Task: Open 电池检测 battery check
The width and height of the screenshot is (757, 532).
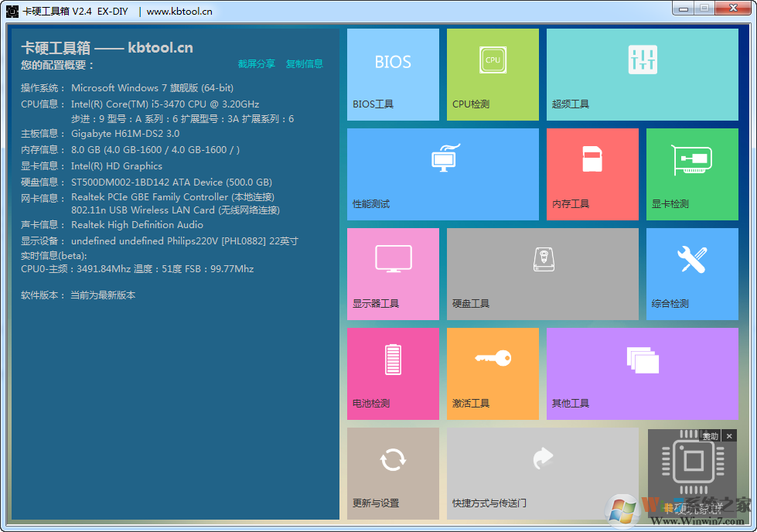Action: click(x=393, y=373)
